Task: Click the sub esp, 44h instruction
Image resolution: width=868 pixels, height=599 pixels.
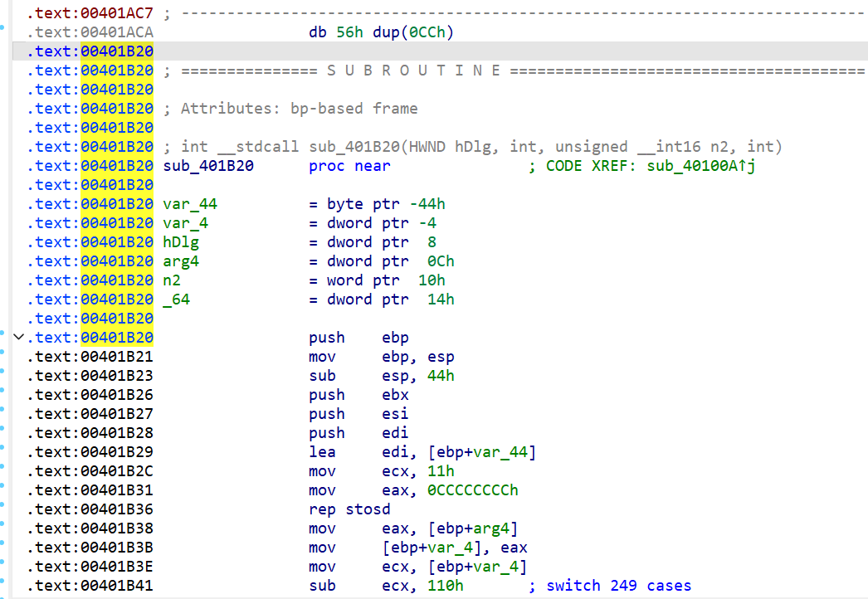Action: pos(382,376)
